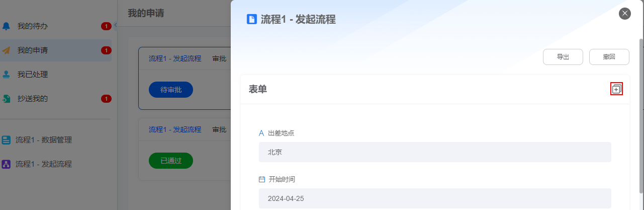Click the workflow icon beside sidebar 发起流程
644x210 pixels.
point(6,164)
